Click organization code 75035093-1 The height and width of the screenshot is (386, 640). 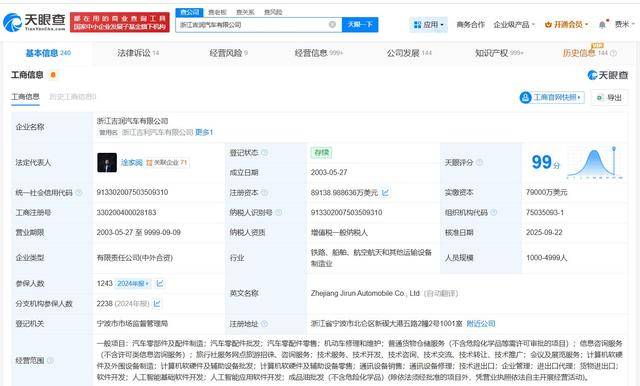tap(545, 213)
